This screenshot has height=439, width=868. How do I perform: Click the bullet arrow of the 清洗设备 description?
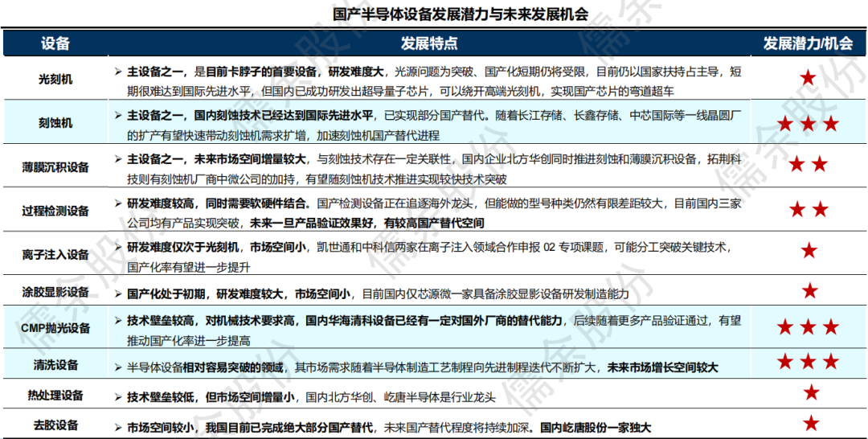[x=118, y=367]
